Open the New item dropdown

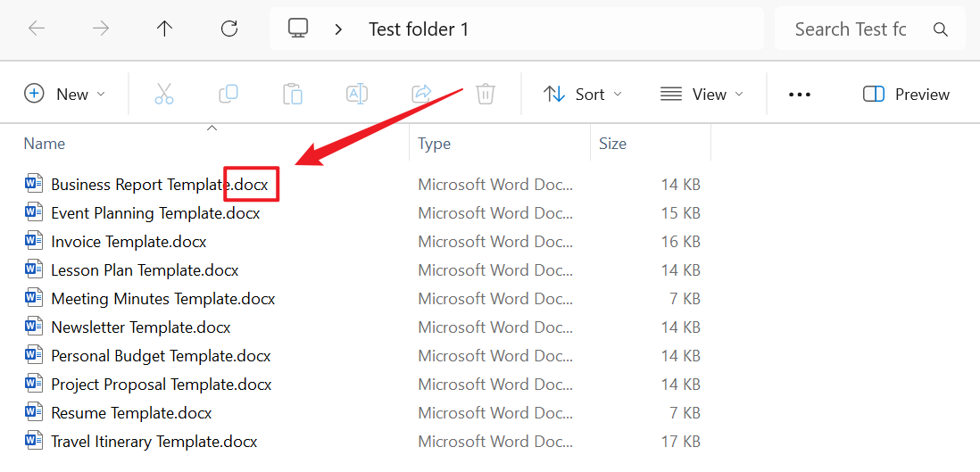coord(65,94)
